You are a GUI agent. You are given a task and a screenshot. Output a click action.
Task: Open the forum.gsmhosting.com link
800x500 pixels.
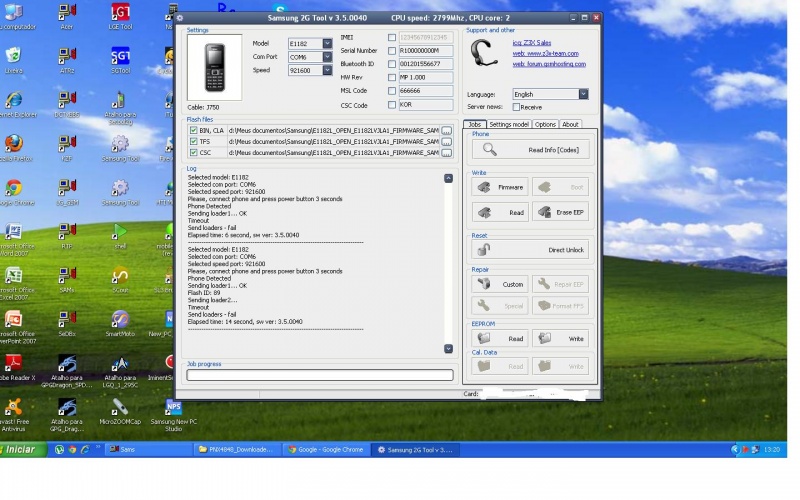(x=549, y=64)
